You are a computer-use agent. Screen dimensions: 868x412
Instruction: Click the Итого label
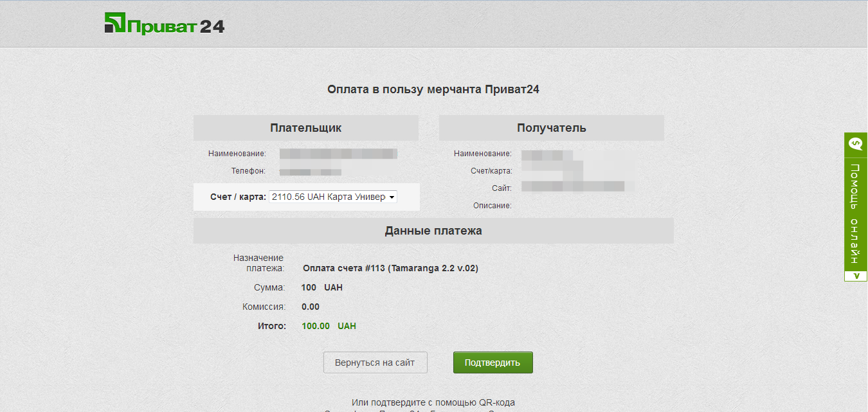pyautogui.click(x=271, y=326)
